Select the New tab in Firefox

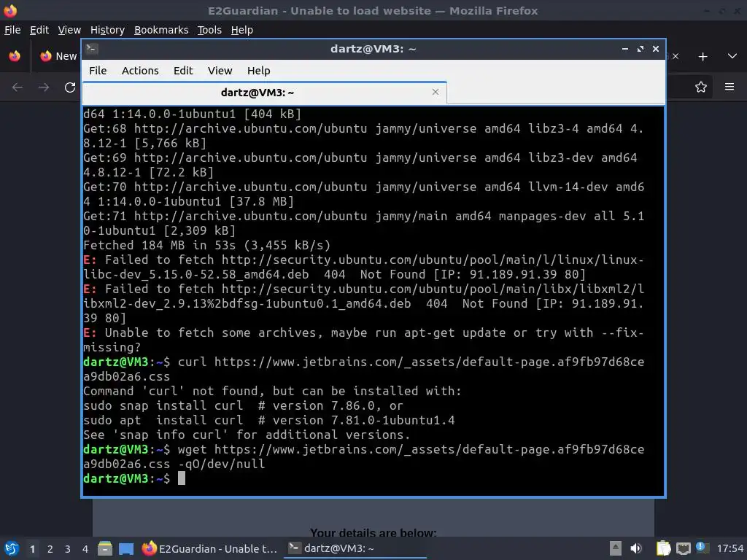[59, 56]
